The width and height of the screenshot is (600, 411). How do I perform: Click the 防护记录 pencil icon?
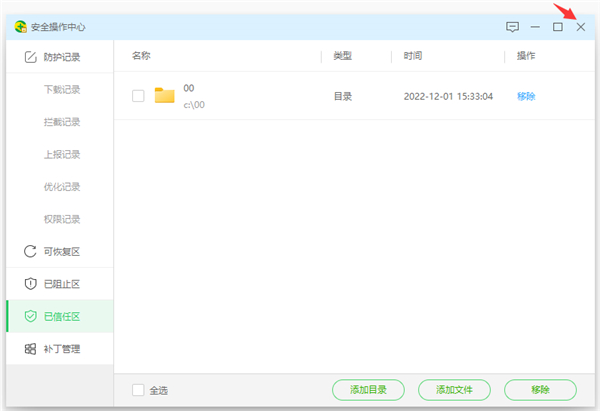(x=31, y=57)
